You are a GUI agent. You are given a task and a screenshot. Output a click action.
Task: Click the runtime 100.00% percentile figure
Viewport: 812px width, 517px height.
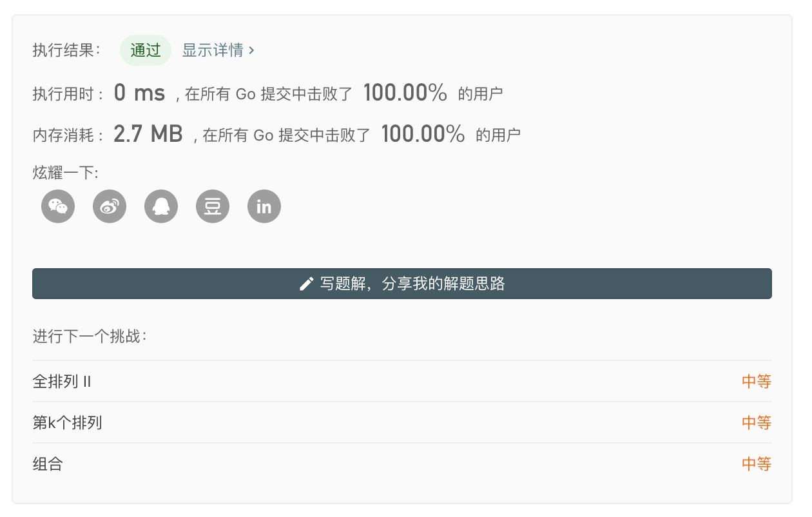tap(405, 93)
